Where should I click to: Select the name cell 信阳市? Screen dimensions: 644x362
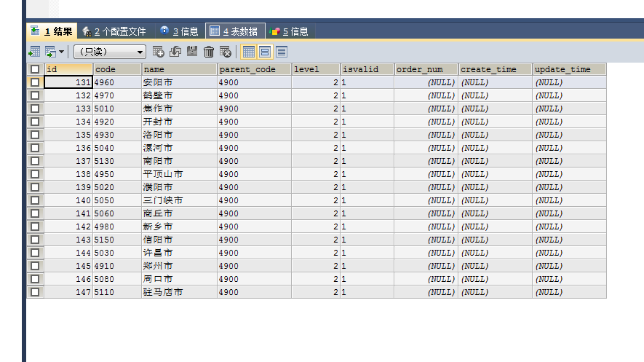click(179, 240)
